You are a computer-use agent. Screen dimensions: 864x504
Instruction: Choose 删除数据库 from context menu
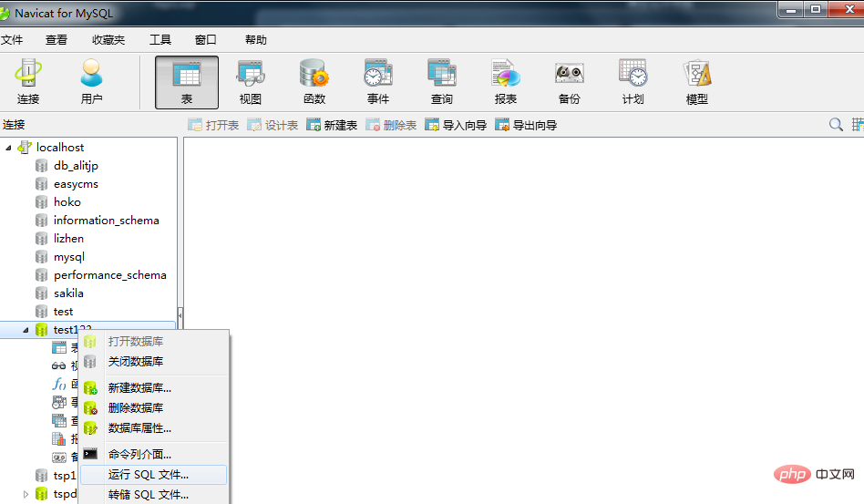tap(154, 407)
